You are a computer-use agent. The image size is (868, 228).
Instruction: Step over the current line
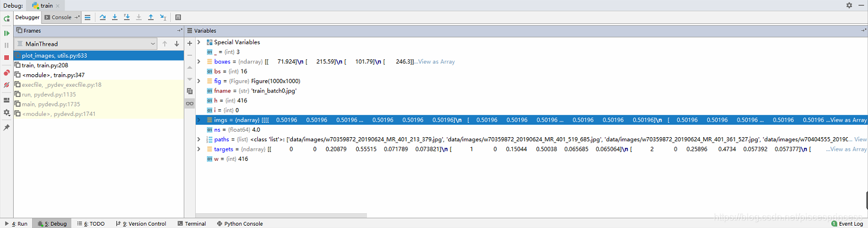tap(103, 17)
